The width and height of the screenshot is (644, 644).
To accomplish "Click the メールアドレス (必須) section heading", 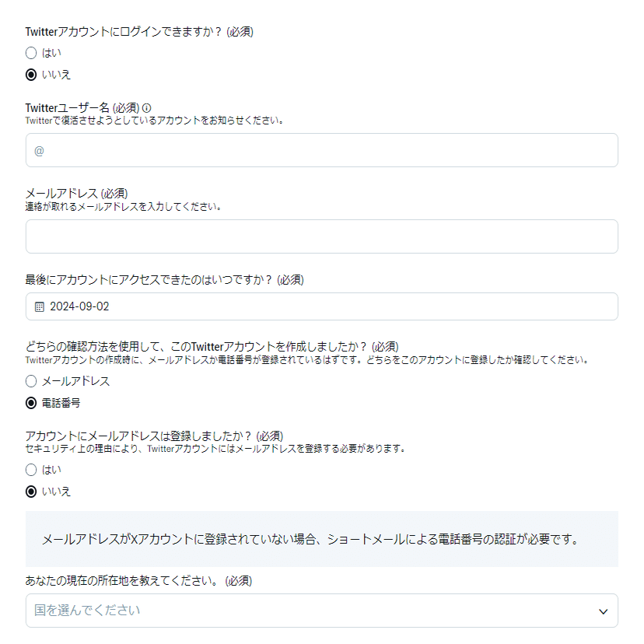I will click(x=76, y=194).
